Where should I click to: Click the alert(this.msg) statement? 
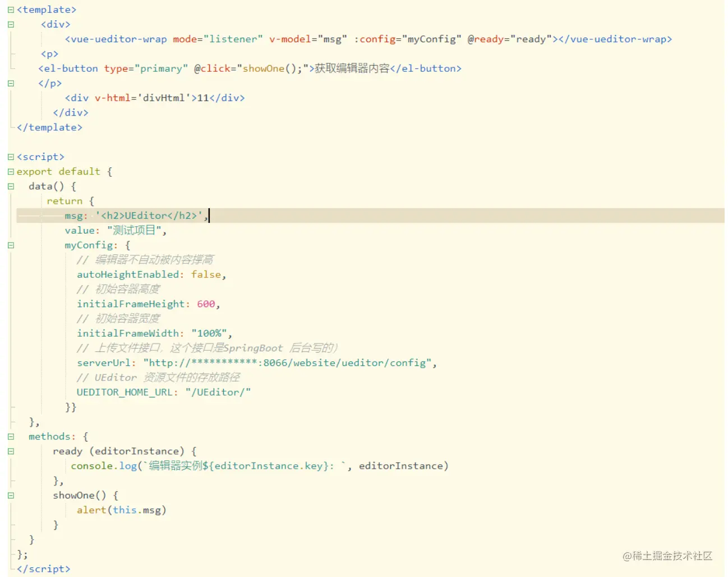tap(122, 510)
